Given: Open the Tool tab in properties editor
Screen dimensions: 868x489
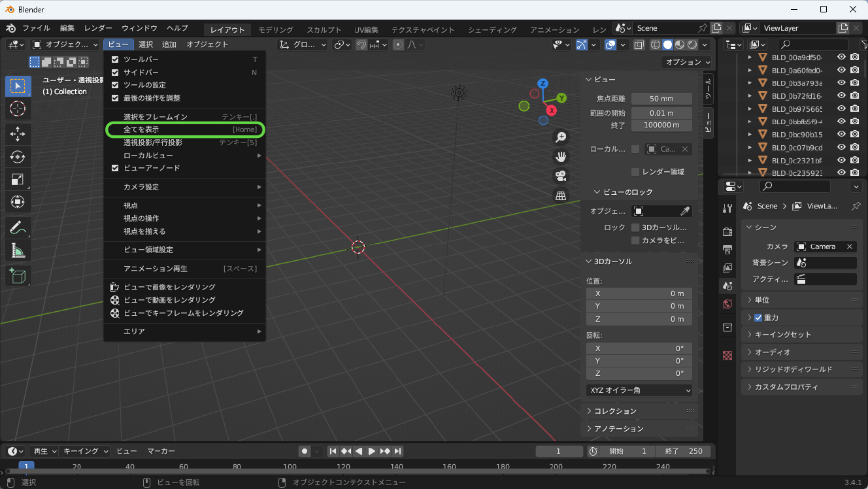Looking at the screenshot, I should pos(727,209).
